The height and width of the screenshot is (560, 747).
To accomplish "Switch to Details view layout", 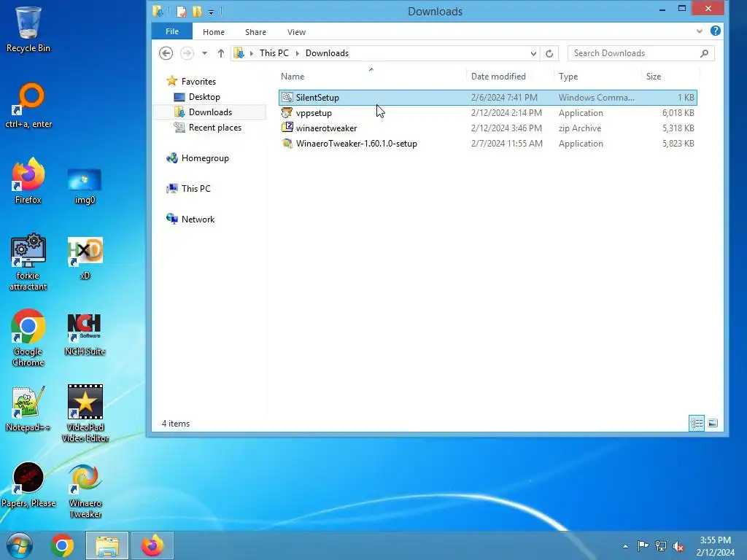I will [697, 423].
